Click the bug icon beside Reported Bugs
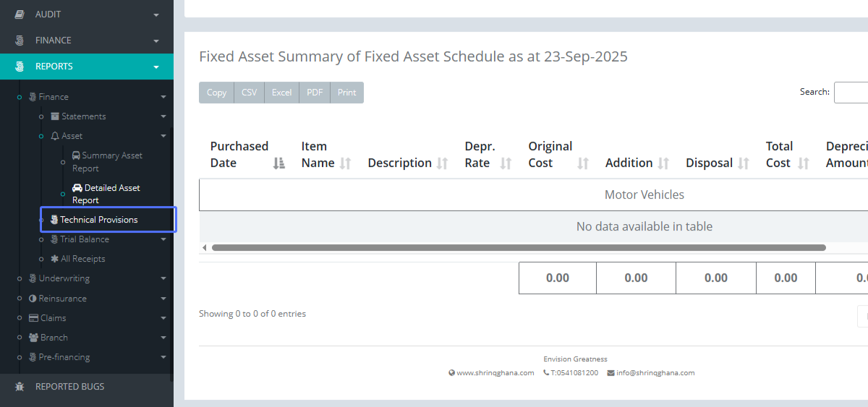Viewport: 868px width, 407px height. (20, 387)
